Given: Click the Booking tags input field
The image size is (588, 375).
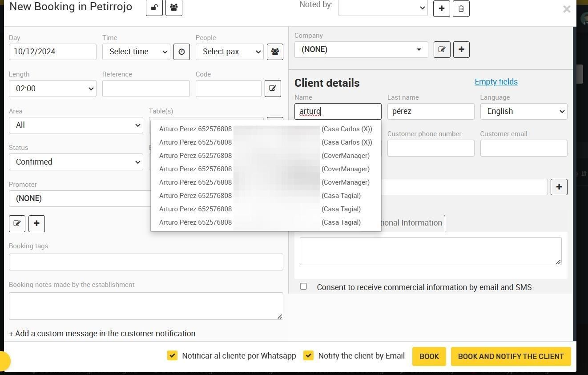Looking at the screenshot, I should pyautogui.click(x=146, y=262).
